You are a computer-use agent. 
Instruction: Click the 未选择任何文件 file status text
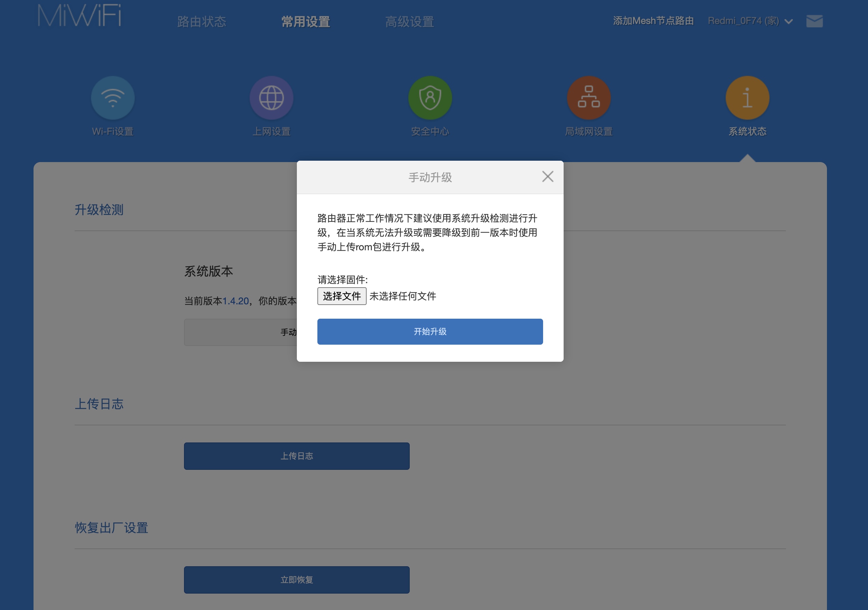pos(402,296)
